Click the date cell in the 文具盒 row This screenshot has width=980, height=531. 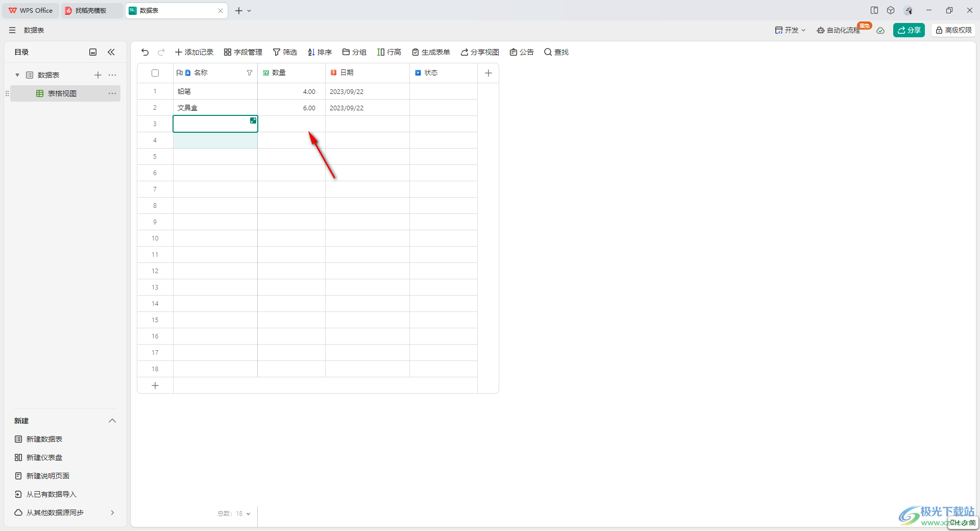(x=367, y=108)
